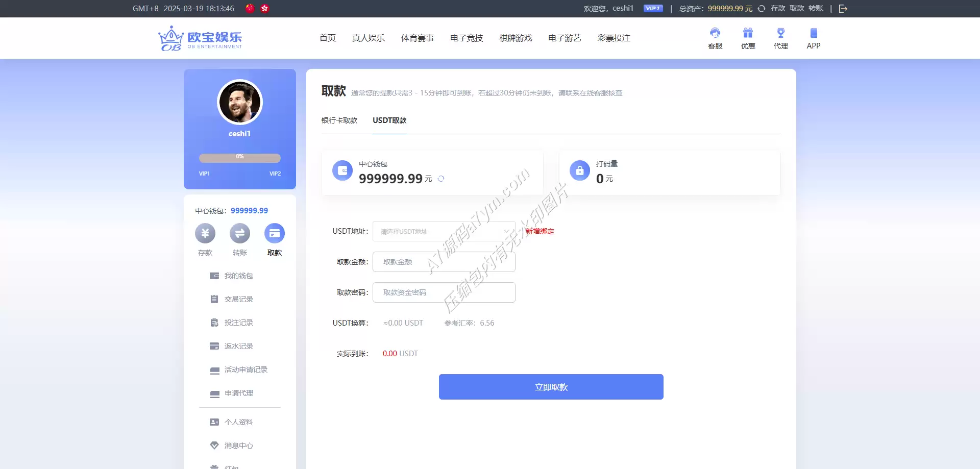Click the ceshi1 profile avatar
980x469 pixels.
(x=240, y=102)
